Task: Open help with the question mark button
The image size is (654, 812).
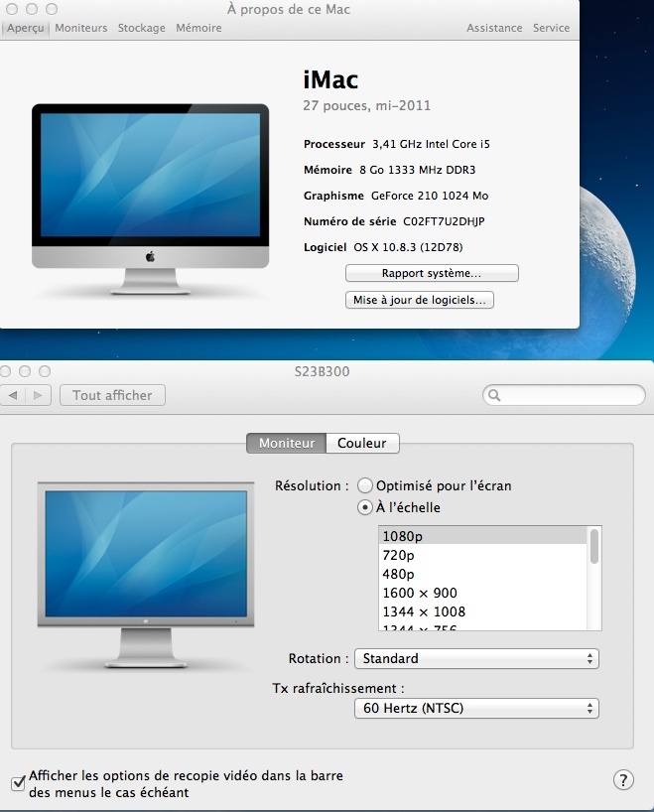Action: 623,780
